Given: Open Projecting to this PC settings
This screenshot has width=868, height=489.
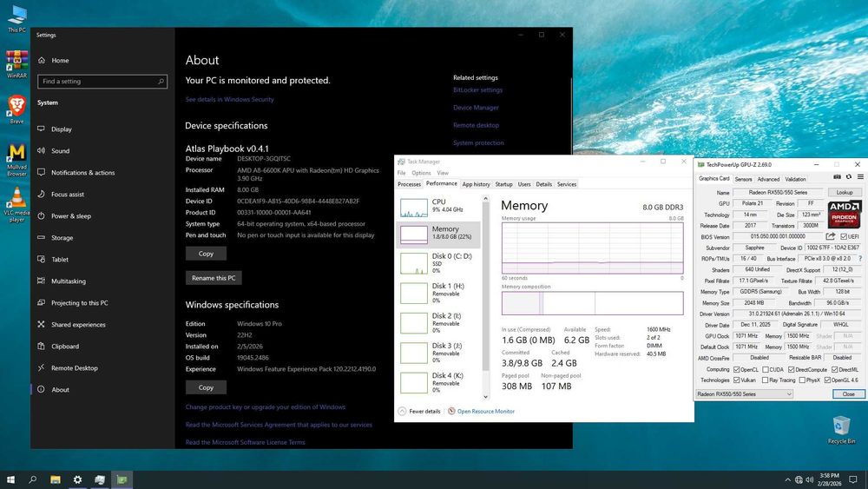Looking at the screenshot, I should click(79, 303).
